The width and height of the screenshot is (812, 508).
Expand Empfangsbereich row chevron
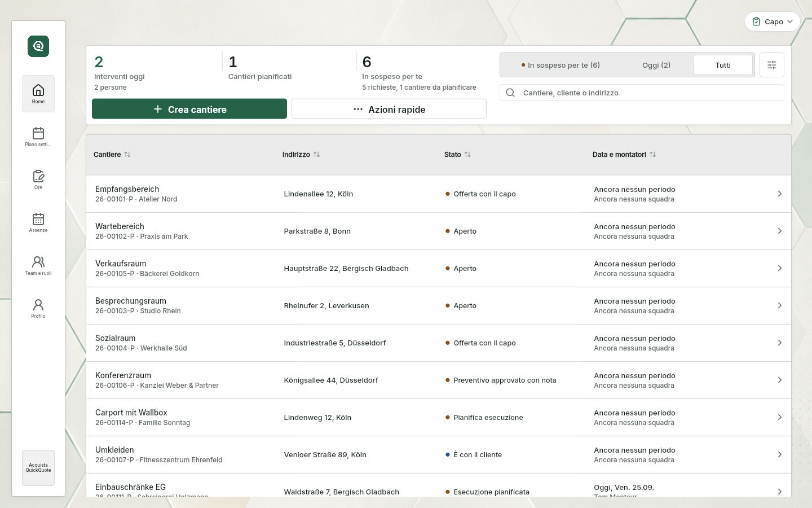pos(780,194)
